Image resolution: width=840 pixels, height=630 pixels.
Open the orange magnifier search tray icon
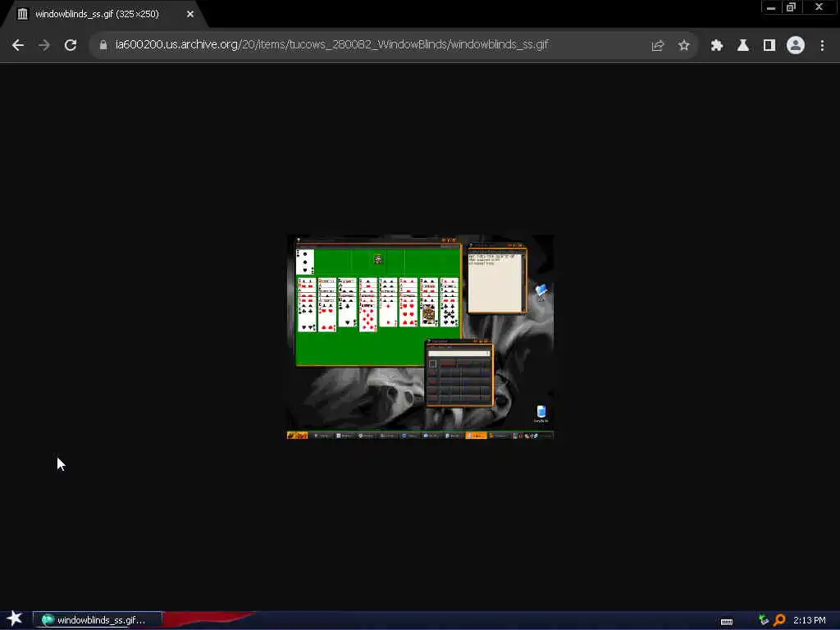(779, 620)
